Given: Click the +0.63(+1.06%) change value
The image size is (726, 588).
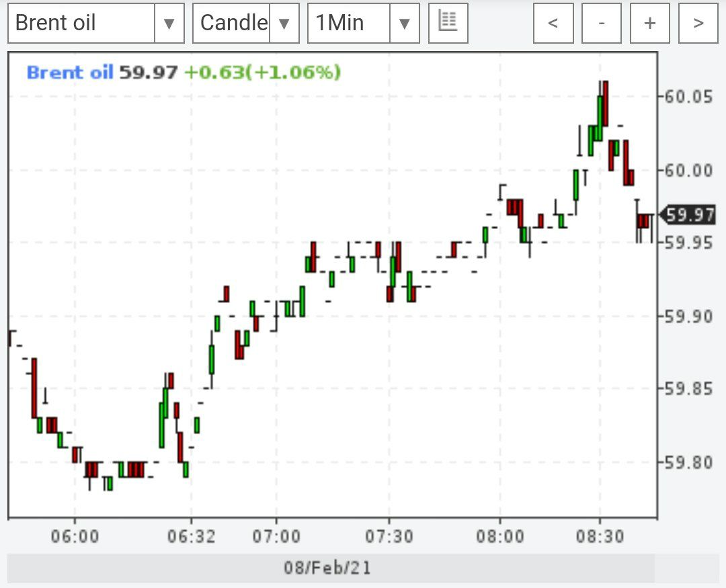Looking at the screenshot, I should tap(263, 72).
